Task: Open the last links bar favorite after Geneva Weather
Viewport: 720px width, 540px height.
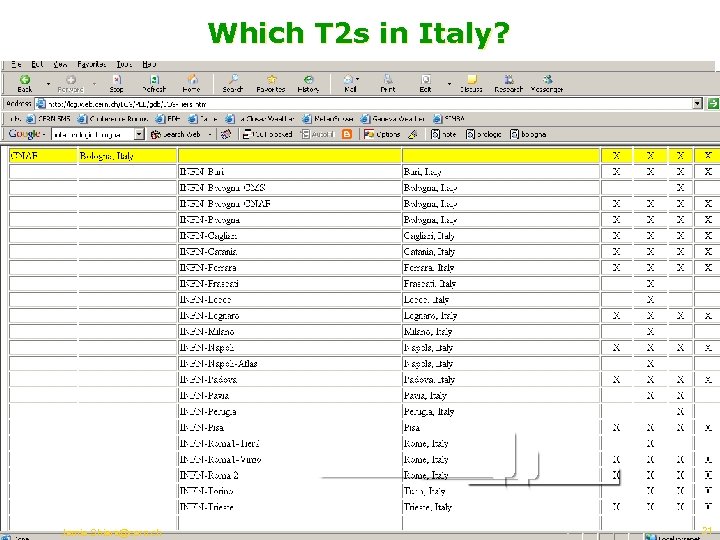Action: [449, 119]
